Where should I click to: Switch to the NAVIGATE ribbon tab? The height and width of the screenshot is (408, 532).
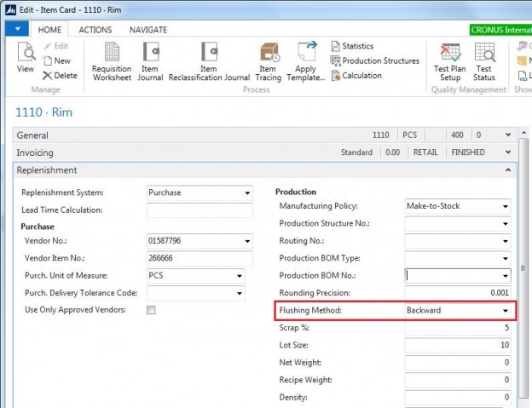[x=148, y=30]
